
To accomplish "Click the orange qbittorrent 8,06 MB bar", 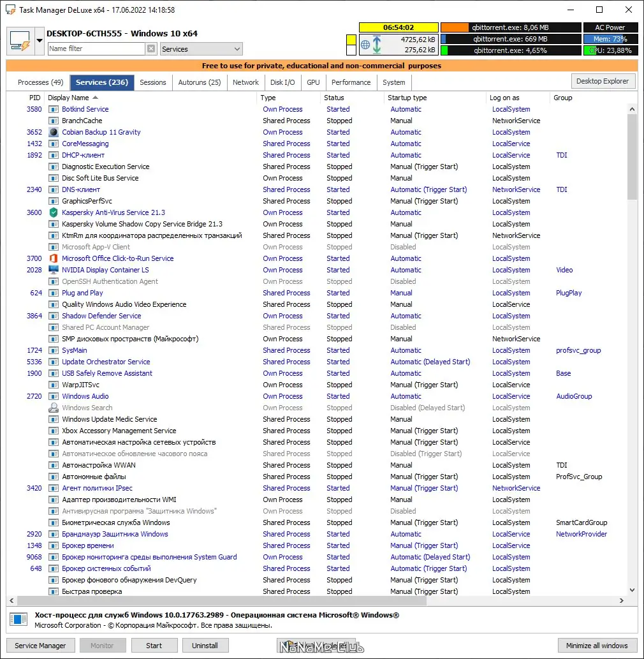I will [x=511, y=27].
